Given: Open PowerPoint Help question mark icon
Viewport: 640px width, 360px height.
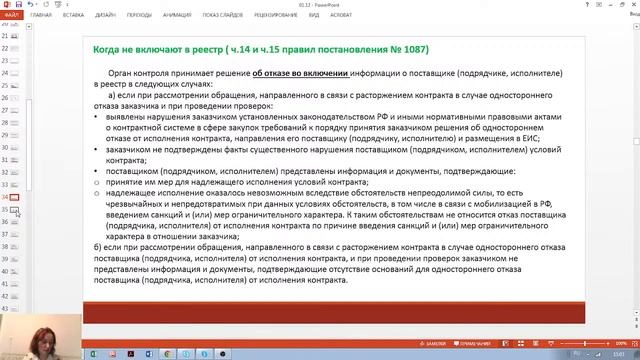Looking at the screenshot, I should tap(587, 4).
